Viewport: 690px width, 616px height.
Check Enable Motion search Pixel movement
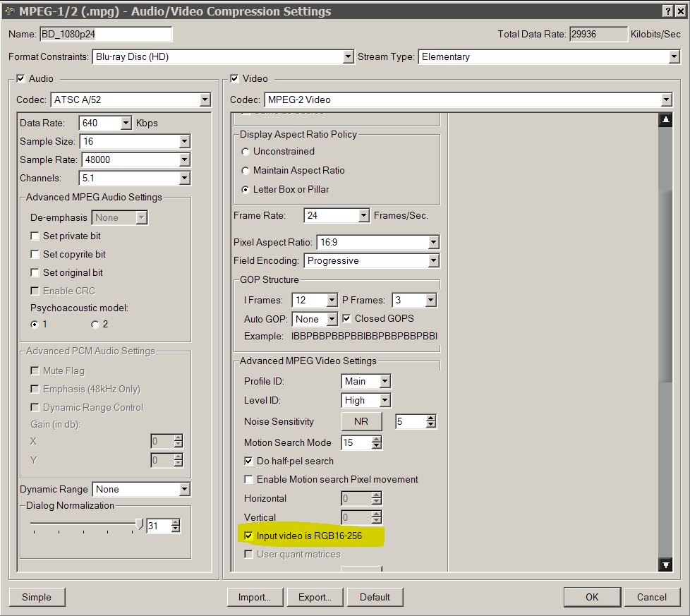click(248, 479)
